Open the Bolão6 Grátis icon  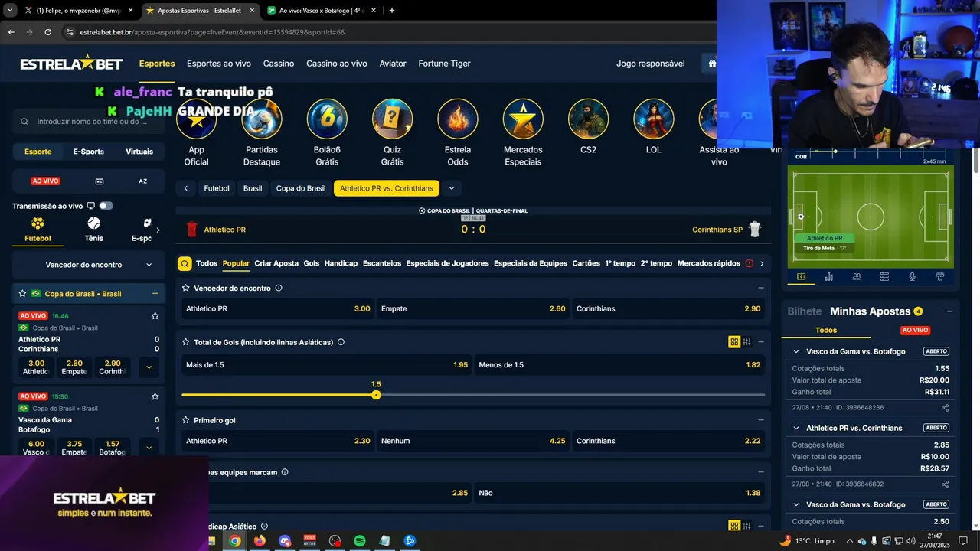pyautogui.click(x=327, y=120)
